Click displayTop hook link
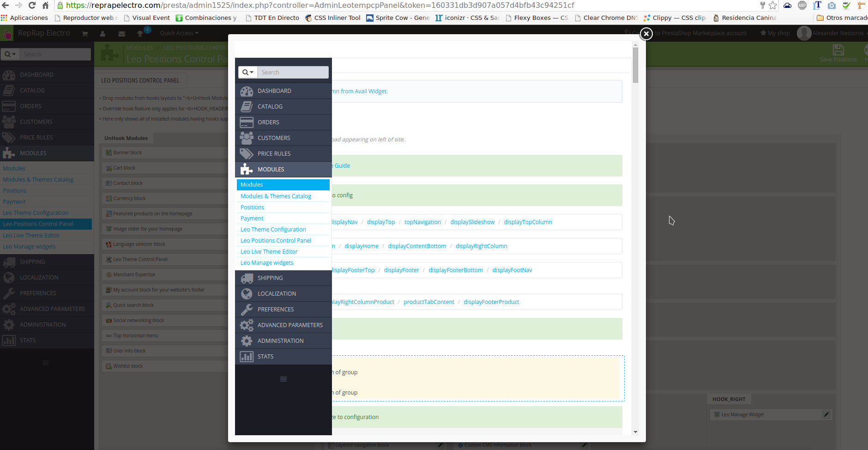868x450 pixels. point(381,222)
